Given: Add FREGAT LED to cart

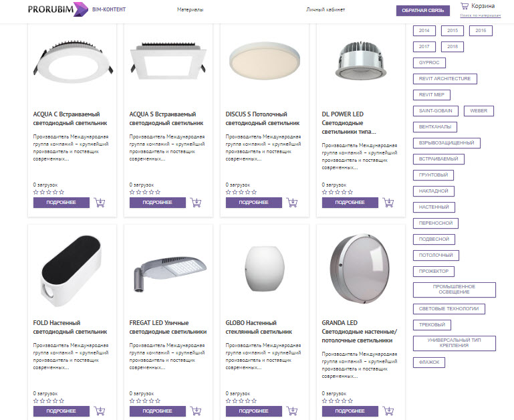Looking at the screenshot, I should (x=196, y=411).
